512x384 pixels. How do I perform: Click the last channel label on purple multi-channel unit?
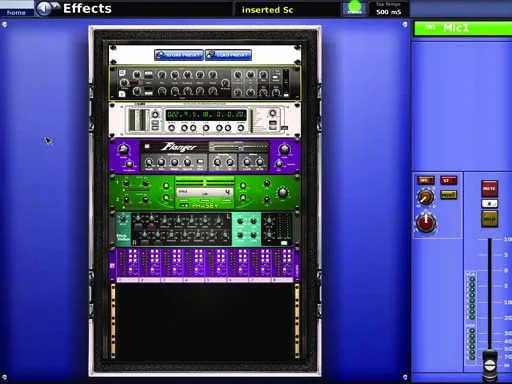(x=282, y=279)
